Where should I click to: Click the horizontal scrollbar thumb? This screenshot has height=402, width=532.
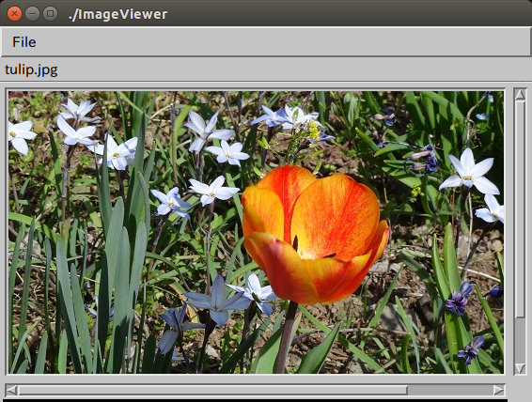pyautogui.click(x=212, y=390)
